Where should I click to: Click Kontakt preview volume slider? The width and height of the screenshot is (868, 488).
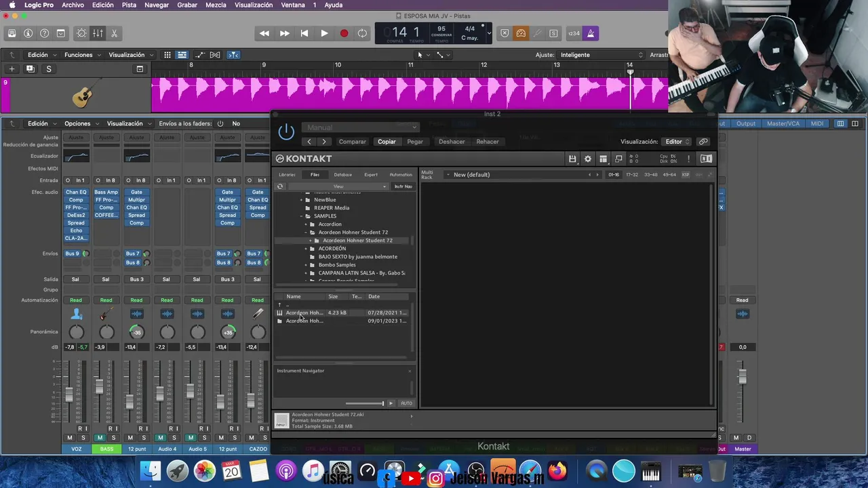tap(365, 403)
